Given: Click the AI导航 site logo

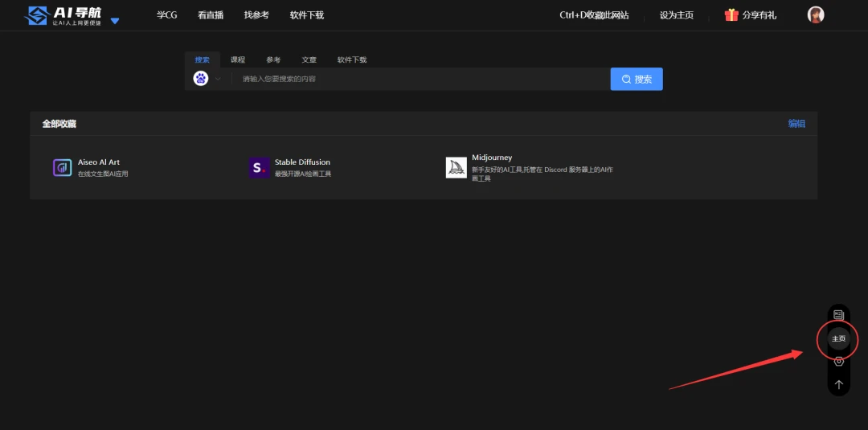Looking at the screenshot, I should point(63,15).
